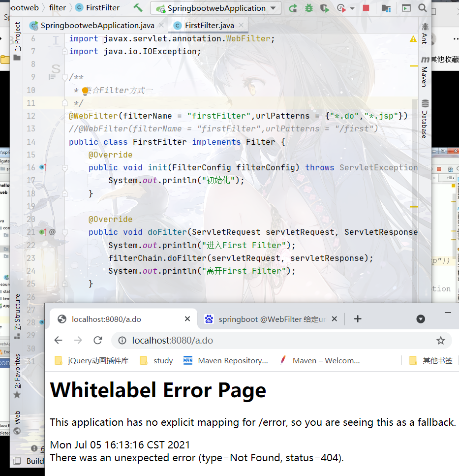The height and width of the screenshot is (476, 459).
Task: Toggle the Web tool window
Action: tap(17, 422)
